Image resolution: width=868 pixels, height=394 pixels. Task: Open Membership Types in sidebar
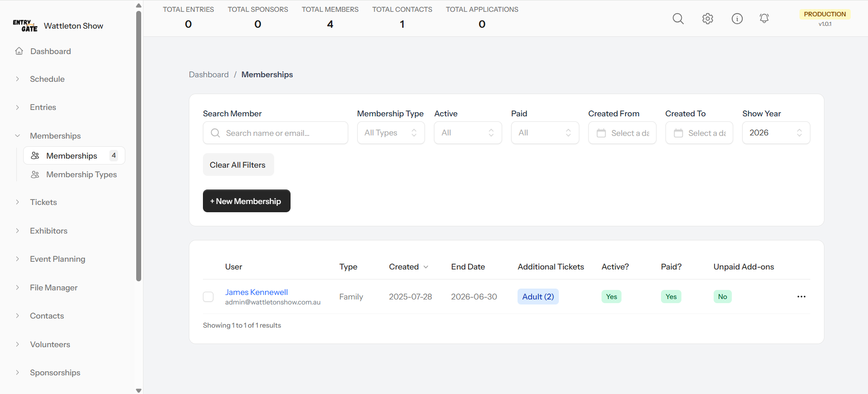(x=81, y=175)
